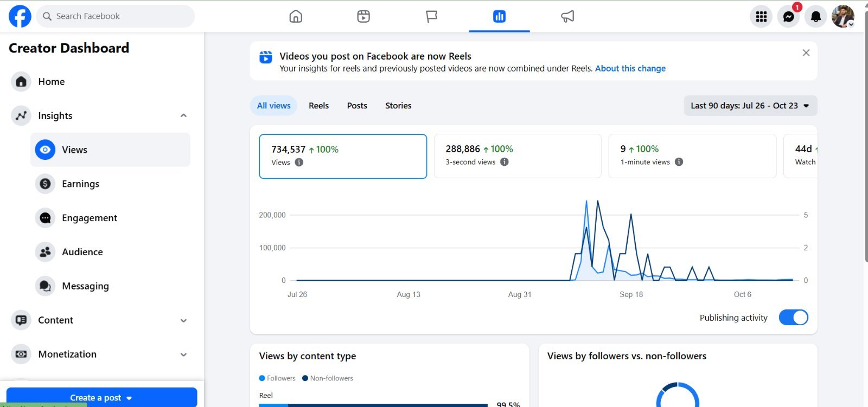Go to the Home feed icon

(296, 16)
